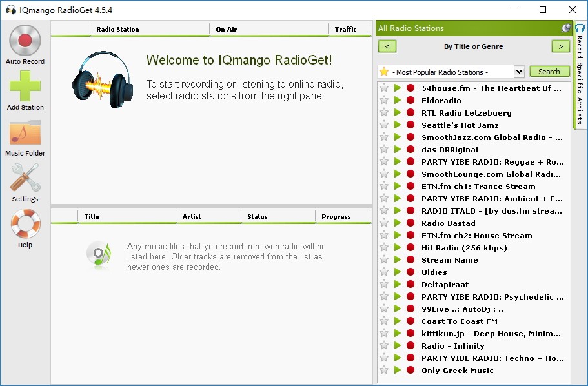This screenshot has height=386, width=588.
Task: Record Radio Bastad station
Action: pyautogui.click(x=411, y=223)
